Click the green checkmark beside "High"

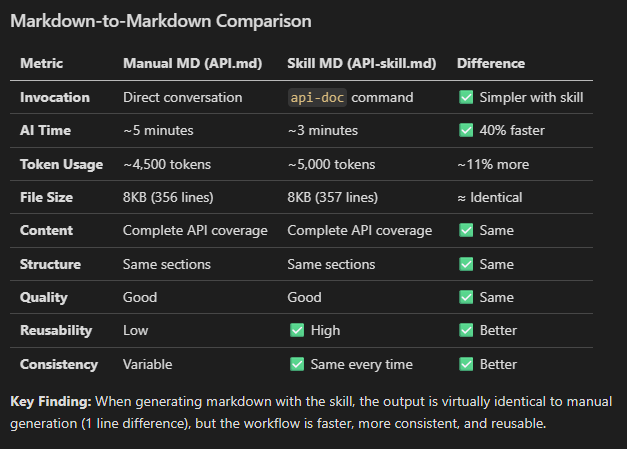pos(296,330)
